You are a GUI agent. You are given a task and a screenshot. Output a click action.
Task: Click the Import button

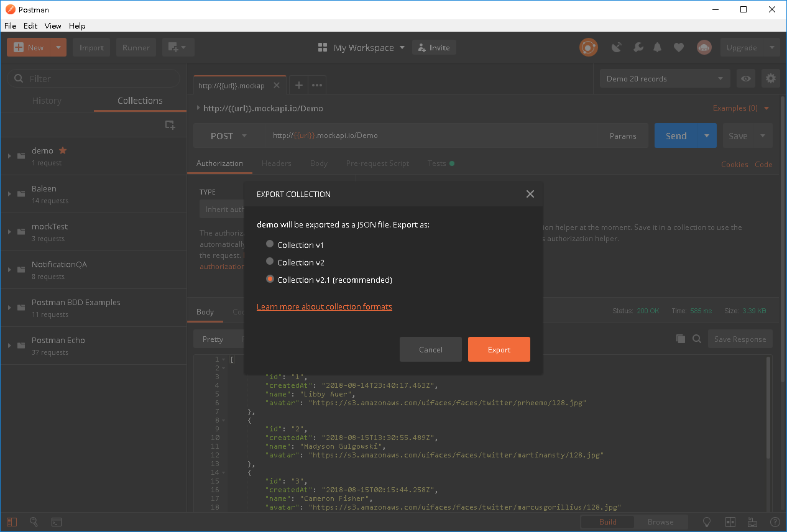coord(91,47)
